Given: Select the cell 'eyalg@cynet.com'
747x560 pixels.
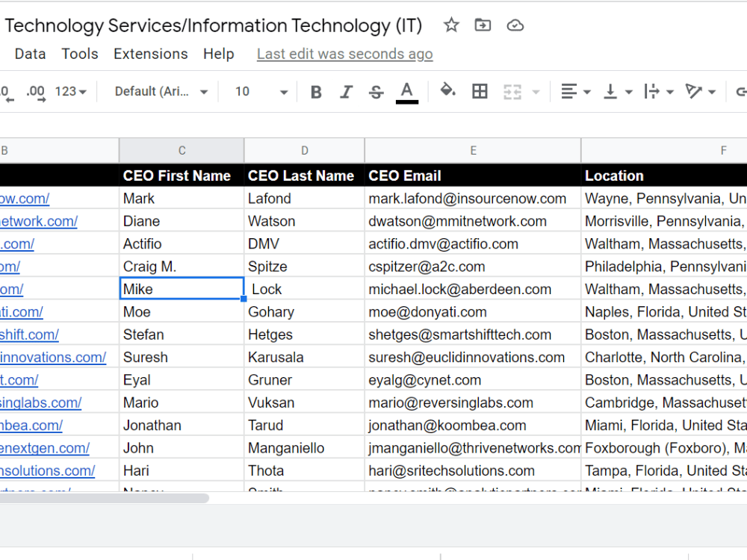Looking at the screenshot, I should [473, 380].
